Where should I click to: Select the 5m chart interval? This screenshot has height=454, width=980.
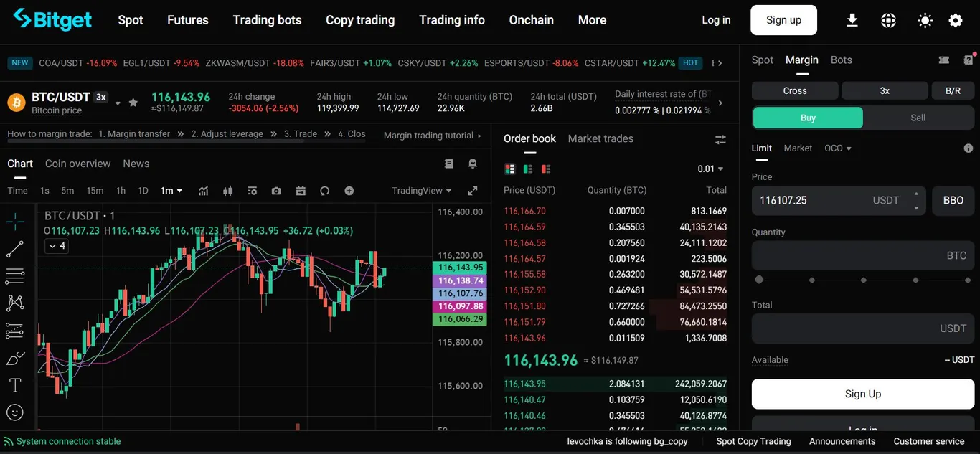pos(67,191)
